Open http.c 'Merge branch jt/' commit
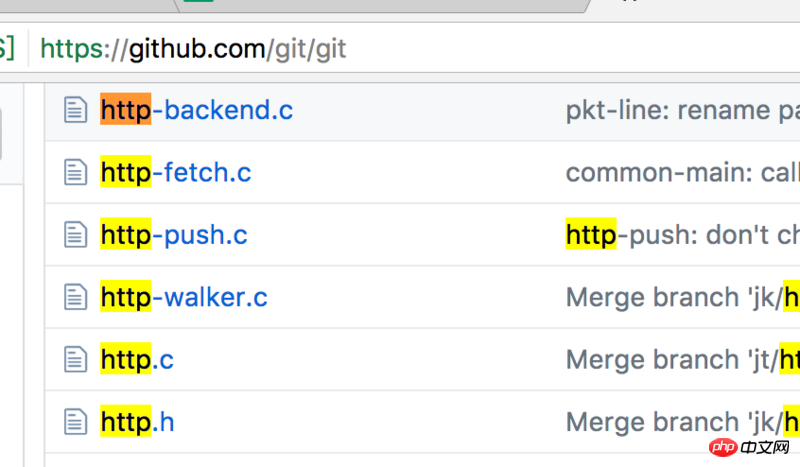Viewport: 800px width, 467px height. tap(683, 359)
